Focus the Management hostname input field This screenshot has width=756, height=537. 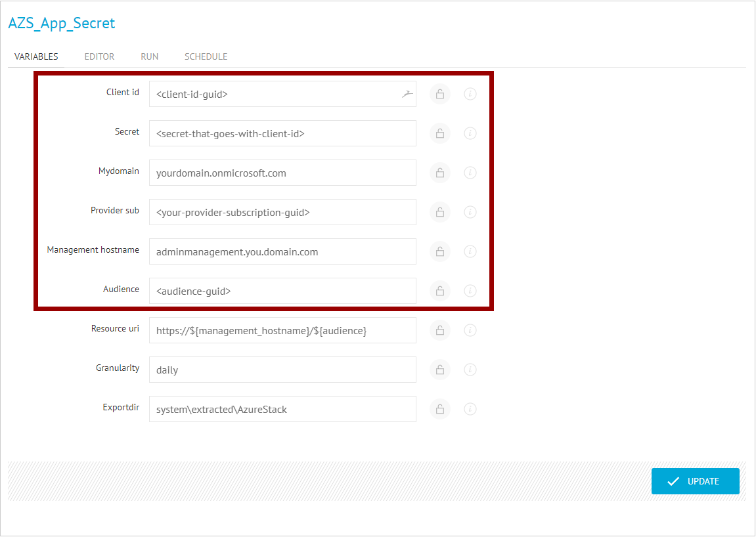point(282,251)
